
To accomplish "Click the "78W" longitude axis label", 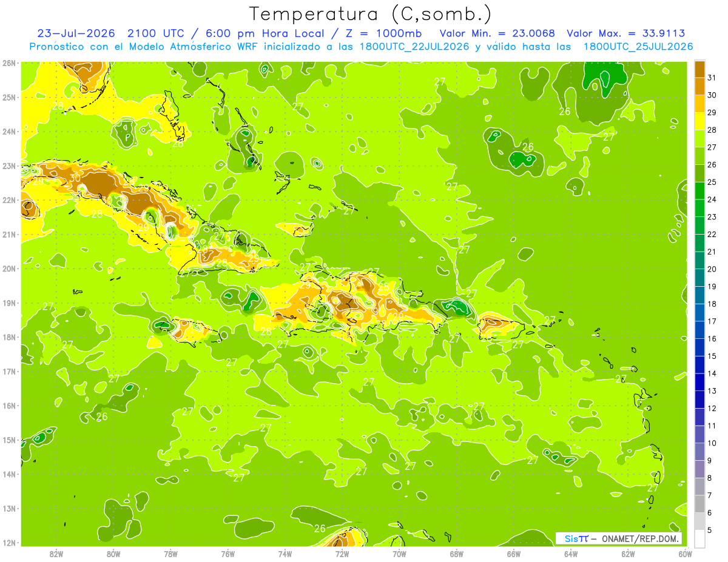I will tap(170, 554).
